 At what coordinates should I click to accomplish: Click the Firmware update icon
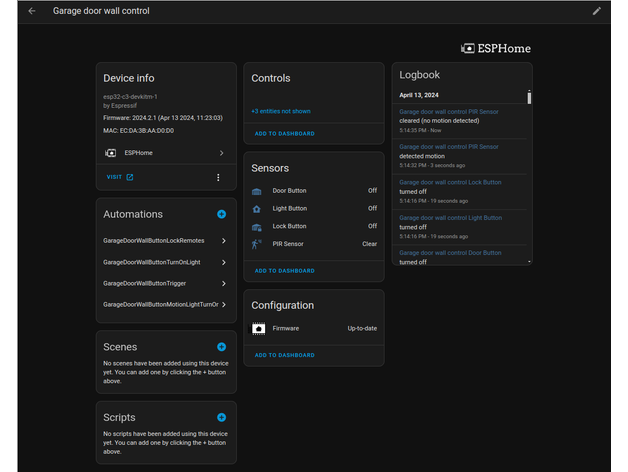point(258,328)
